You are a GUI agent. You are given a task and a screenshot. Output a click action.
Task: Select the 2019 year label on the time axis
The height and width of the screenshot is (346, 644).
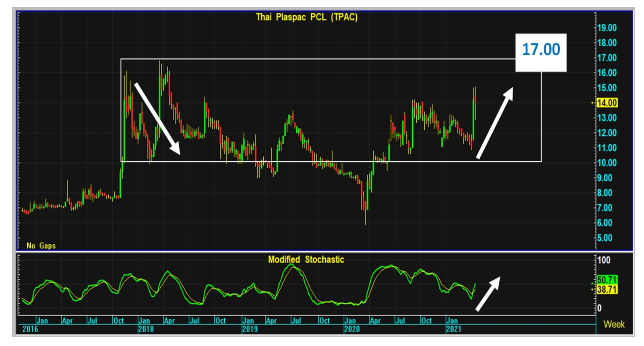250,329
